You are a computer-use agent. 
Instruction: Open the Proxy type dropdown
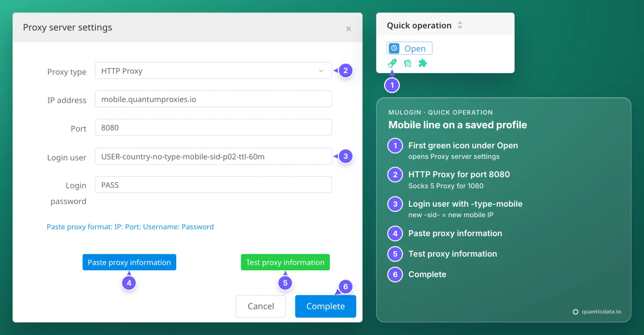pyautogui.click(x=213, y=71)
